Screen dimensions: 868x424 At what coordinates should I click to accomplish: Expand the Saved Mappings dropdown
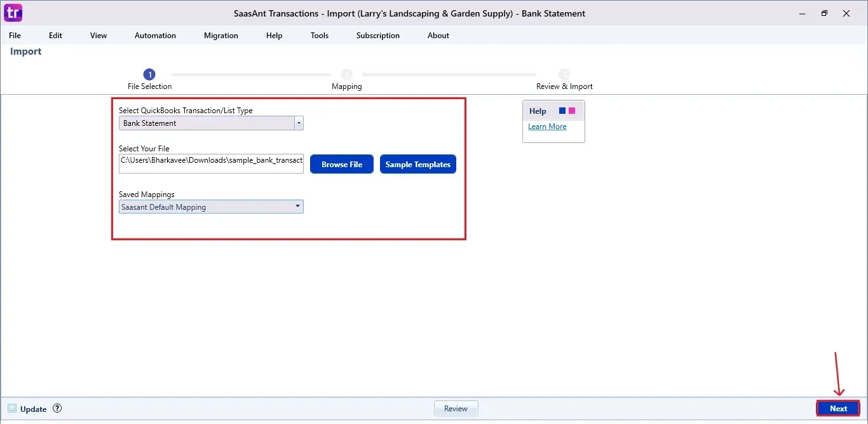(x=297, y=206)
